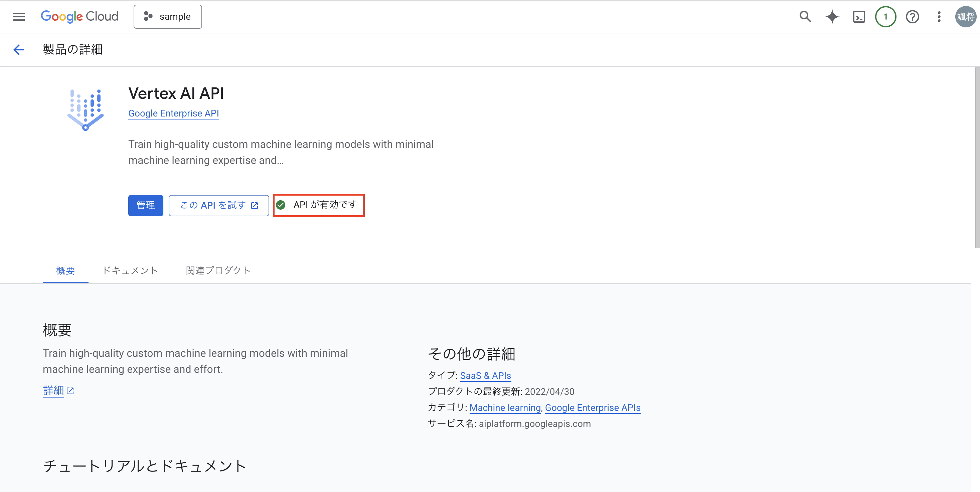Open the three-dot settings menu
Image resolution: width=980 pixels, height=492 pixels.
939,17
